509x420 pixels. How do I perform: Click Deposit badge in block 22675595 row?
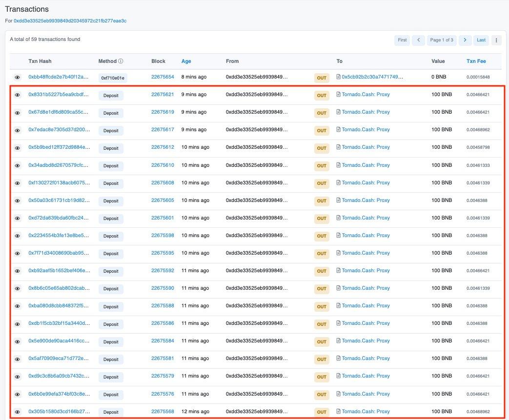click(111, 254)
